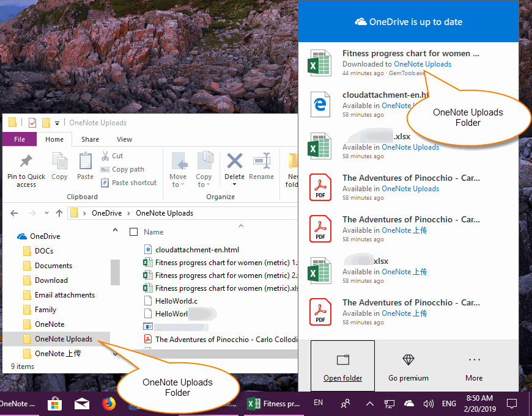Viewport: 532px width, 416px height.
Task: Select The Adventures of Pinocchio PDF file
Action: 221,340
